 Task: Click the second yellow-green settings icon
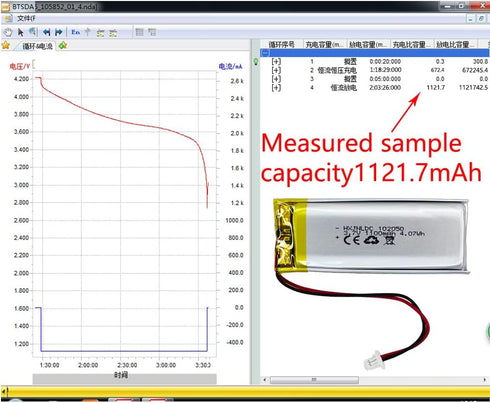coord(113,33)
